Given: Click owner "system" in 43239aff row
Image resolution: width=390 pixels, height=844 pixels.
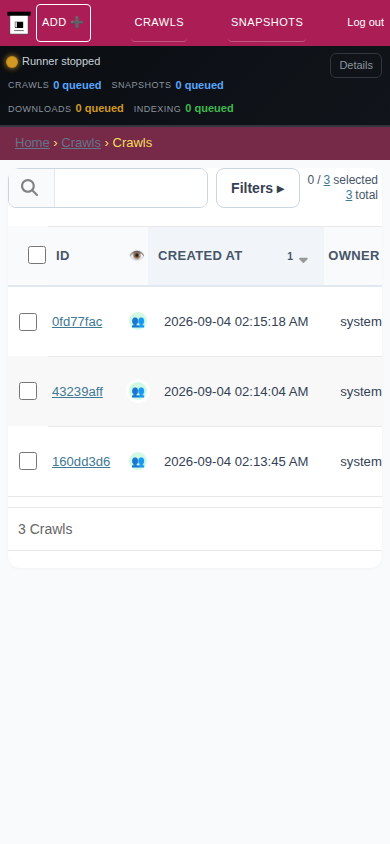Looking at the screenshot, I should [x=361, y=392].
